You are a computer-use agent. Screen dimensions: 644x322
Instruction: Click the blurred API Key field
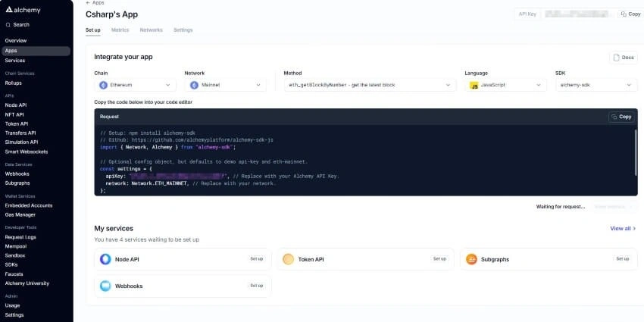click(577, 14)
